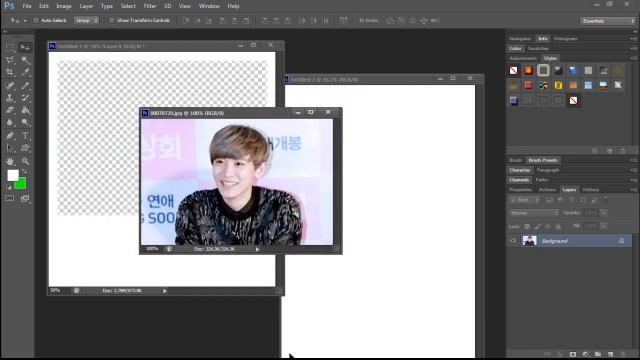Toggle type layer filter in Layers panel
This screenshot has width=640, height=360.
tap(572, 200)
